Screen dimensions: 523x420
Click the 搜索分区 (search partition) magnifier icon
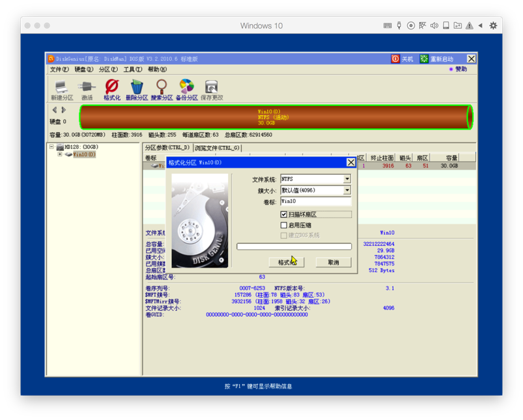click(161, 90)
